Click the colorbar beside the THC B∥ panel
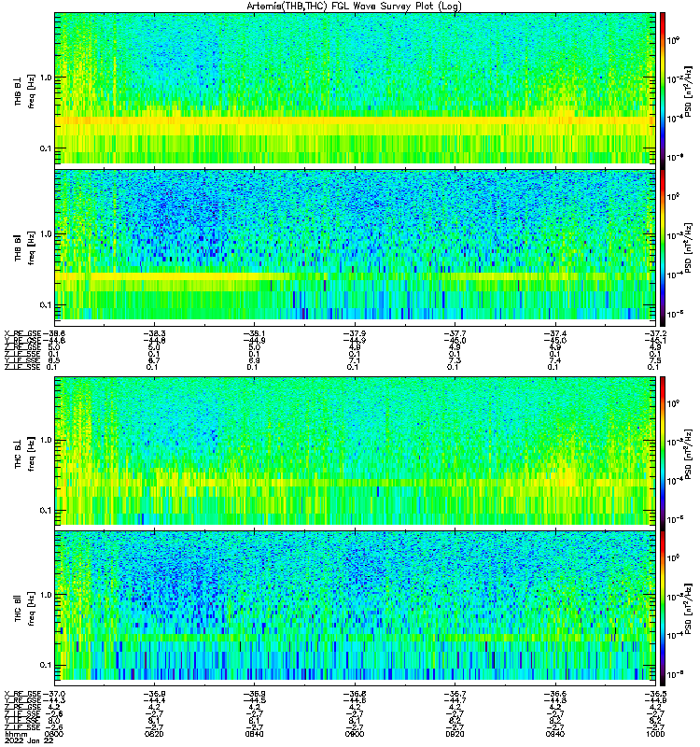Viewport: 700px width, 747px height. (663, 609)
